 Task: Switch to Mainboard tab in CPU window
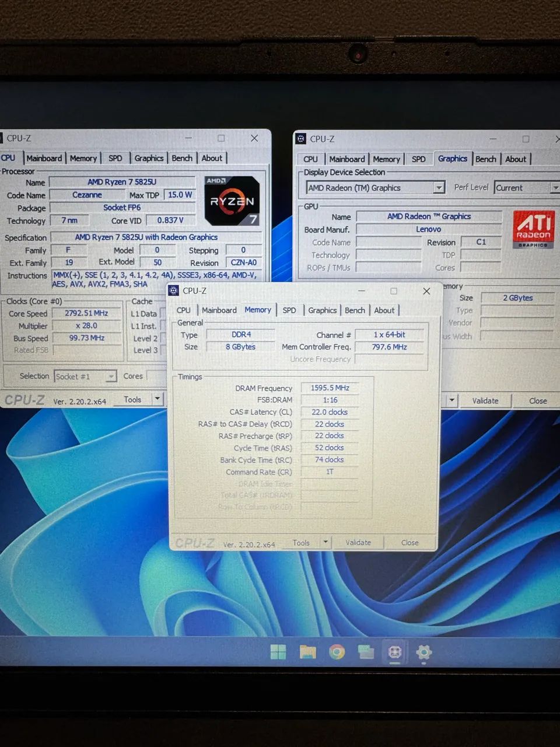coord(44,158)
